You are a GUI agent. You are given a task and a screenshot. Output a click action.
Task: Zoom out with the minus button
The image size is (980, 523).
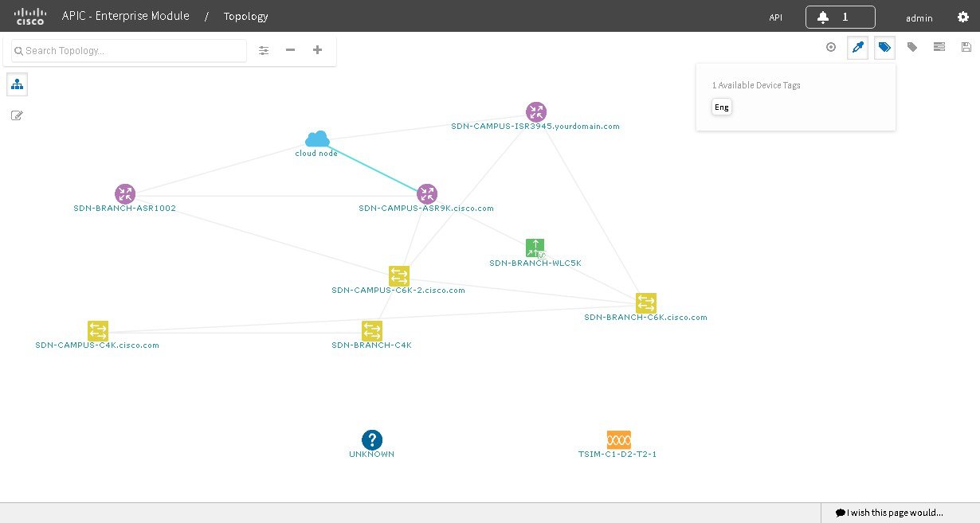290,50
